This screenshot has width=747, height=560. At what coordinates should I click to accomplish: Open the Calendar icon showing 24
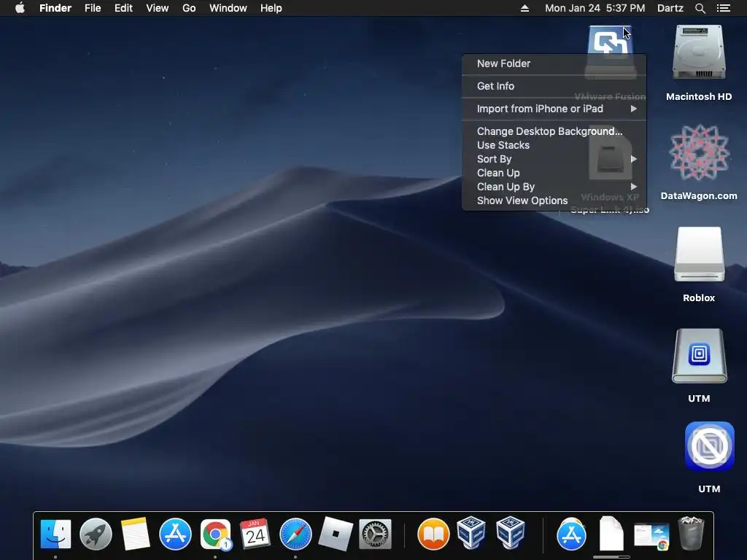[x=255, y=534]
